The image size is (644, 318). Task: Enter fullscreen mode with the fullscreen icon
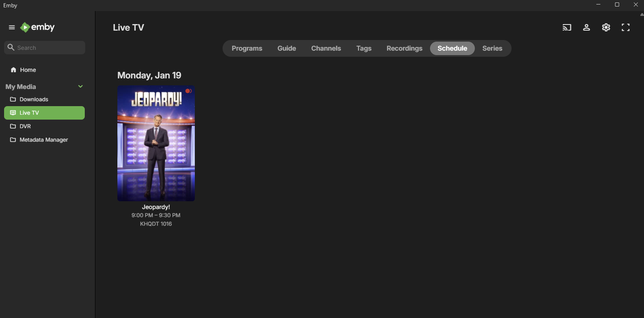[x=626, y=27]
